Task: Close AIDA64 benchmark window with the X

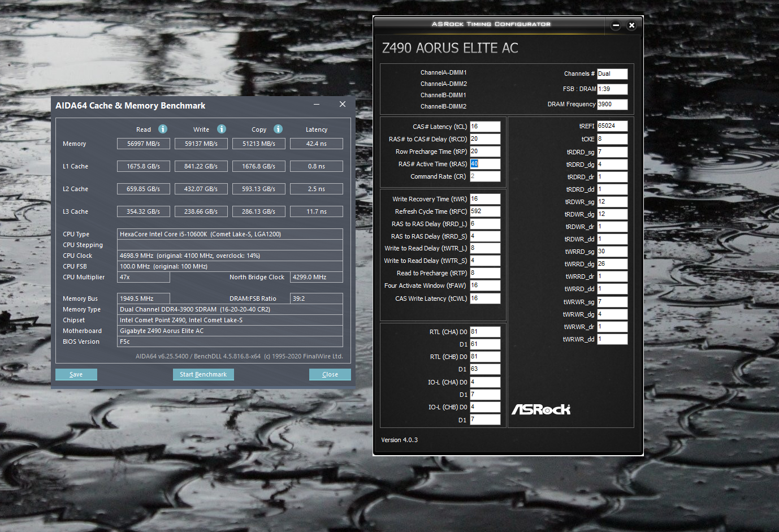Action: (x=343, y=104)
